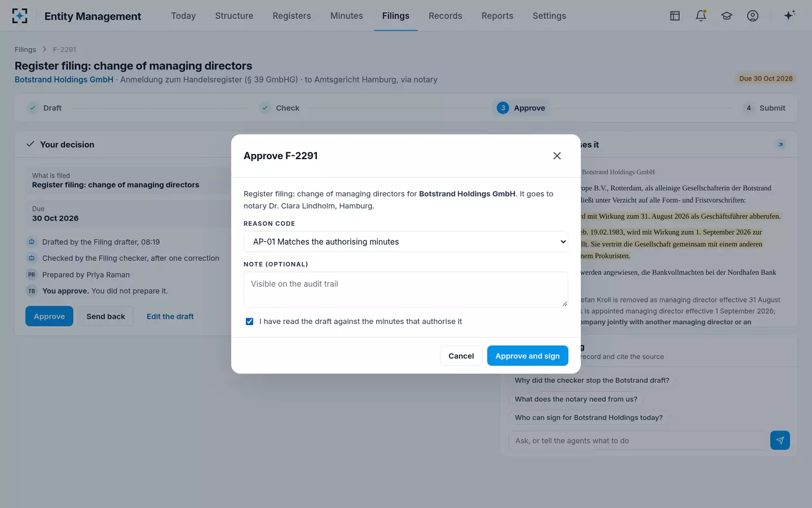Viewport: 812px width, 508px height.
Task: Switch to the Registers tab
Action: point(292,16)
